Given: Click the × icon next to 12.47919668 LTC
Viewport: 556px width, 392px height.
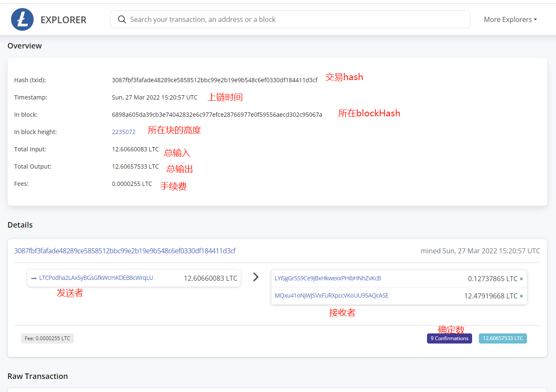Looking at the screenshot, I should pos(521,296).
